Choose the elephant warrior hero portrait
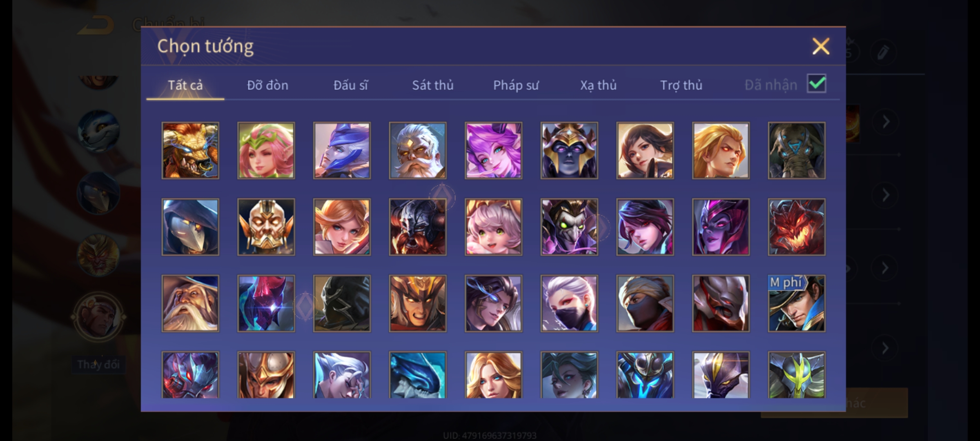980x441 pixels. click(x=796, y=150)
